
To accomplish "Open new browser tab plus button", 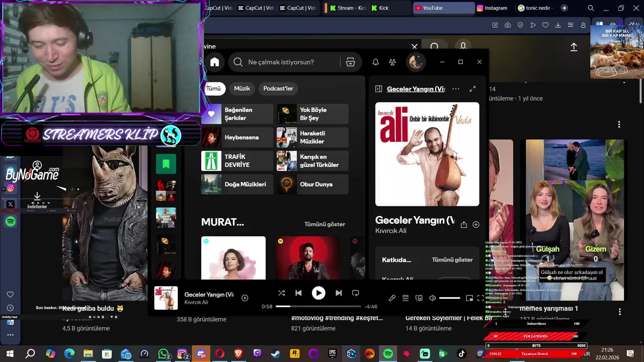I will click(x=564, y=8).
